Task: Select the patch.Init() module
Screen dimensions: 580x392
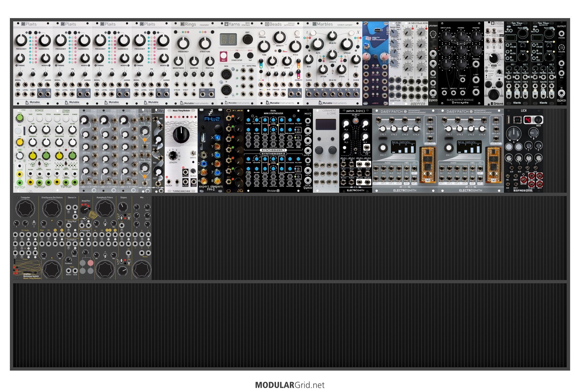Action: [356, 151]
